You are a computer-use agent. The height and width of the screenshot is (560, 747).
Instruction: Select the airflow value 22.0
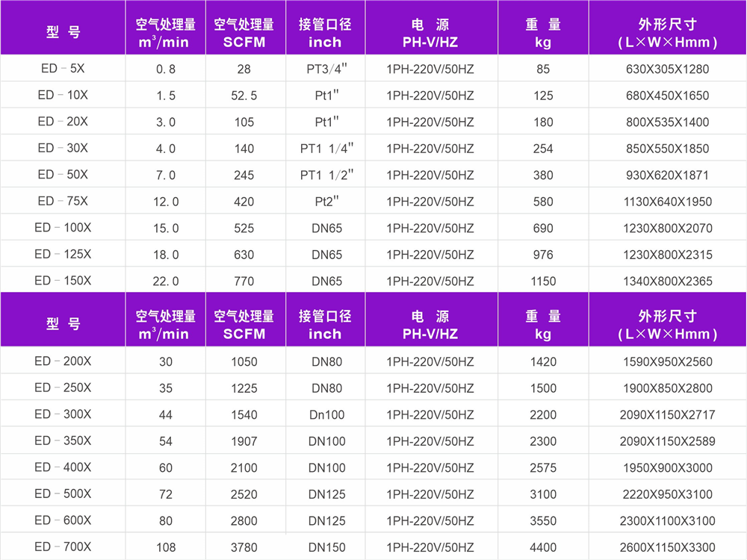click(x=166, y=281)
